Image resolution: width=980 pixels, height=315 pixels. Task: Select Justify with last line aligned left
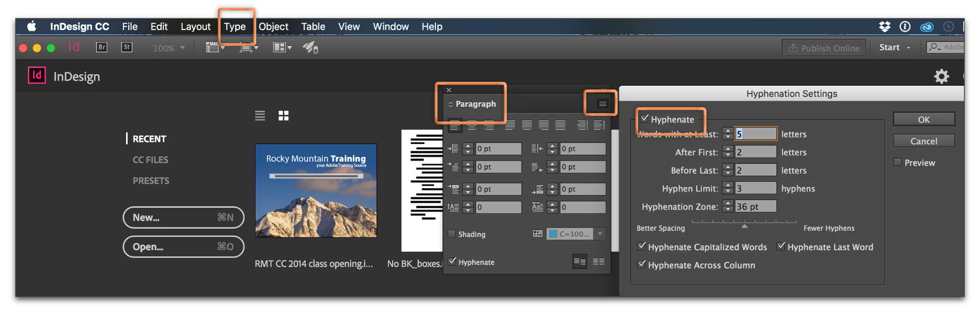point(509,125)
